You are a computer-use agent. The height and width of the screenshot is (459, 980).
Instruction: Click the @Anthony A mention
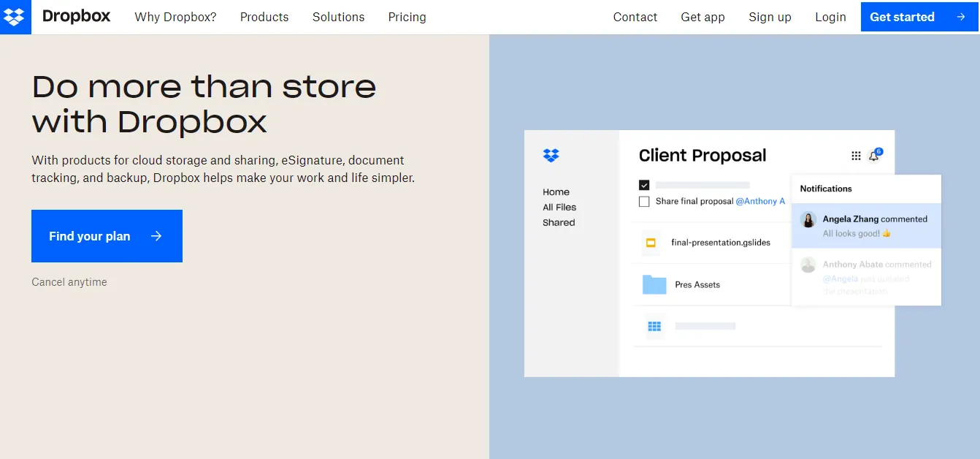coord(760,201)
